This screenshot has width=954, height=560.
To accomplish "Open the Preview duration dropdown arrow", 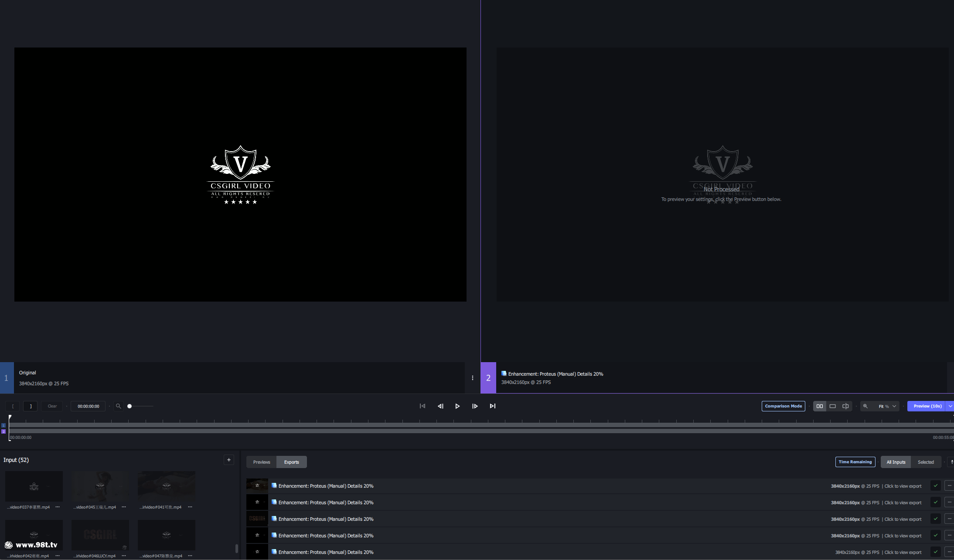I will (x=950, y=406).
